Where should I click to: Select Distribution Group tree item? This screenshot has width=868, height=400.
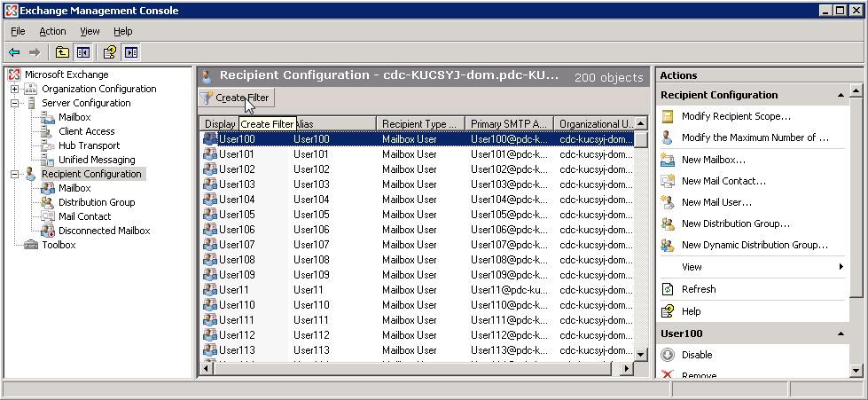pyautogui.click(x=97, y=202)
